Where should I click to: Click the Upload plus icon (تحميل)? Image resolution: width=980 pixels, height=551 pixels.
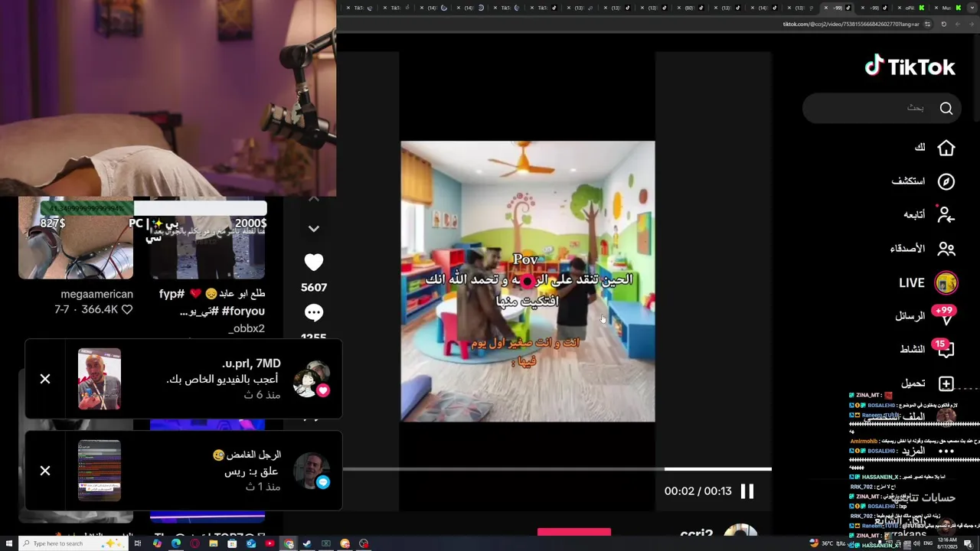(946, 383)
